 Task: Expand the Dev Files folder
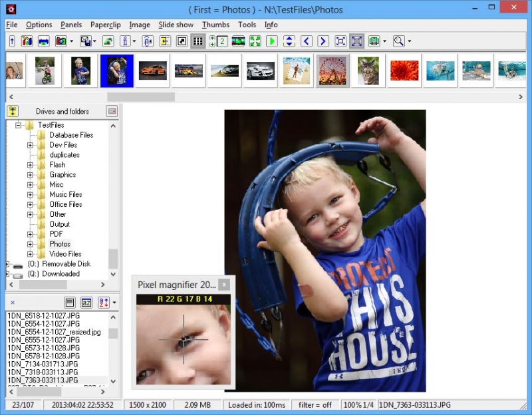click(x=30, y=145)
